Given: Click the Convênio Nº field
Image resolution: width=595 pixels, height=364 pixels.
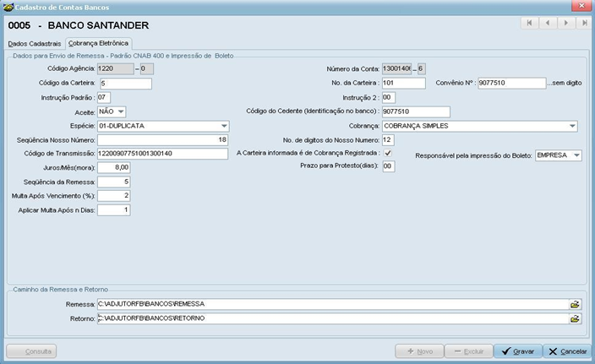Looking at the screenshot, I should click(511, 83).
